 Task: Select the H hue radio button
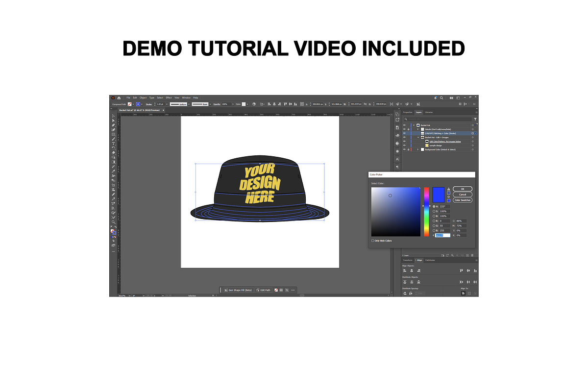[x=434, y=206]
